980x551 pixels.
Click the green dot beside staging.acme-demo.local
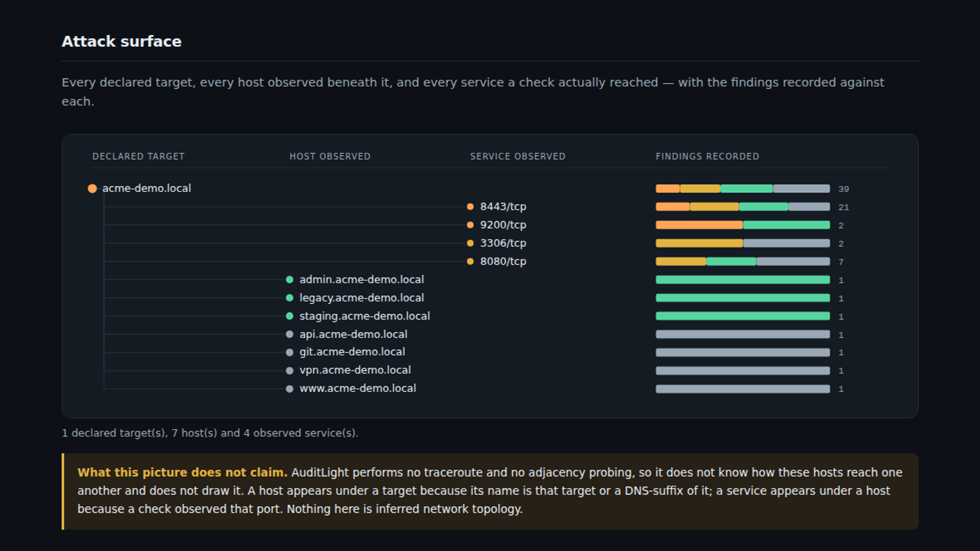(x=290, y=316)
